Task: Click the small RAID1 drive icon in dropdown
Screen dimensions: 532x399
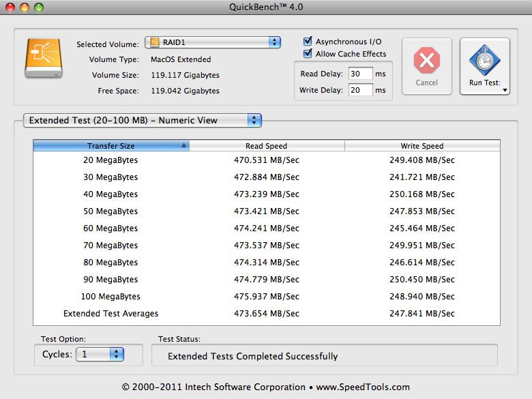Action: [155, 42]
